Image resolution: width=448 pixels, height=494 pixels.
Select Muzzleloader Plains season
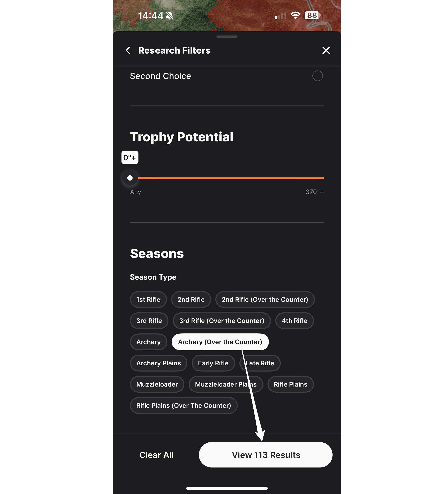tap(225, 384)
